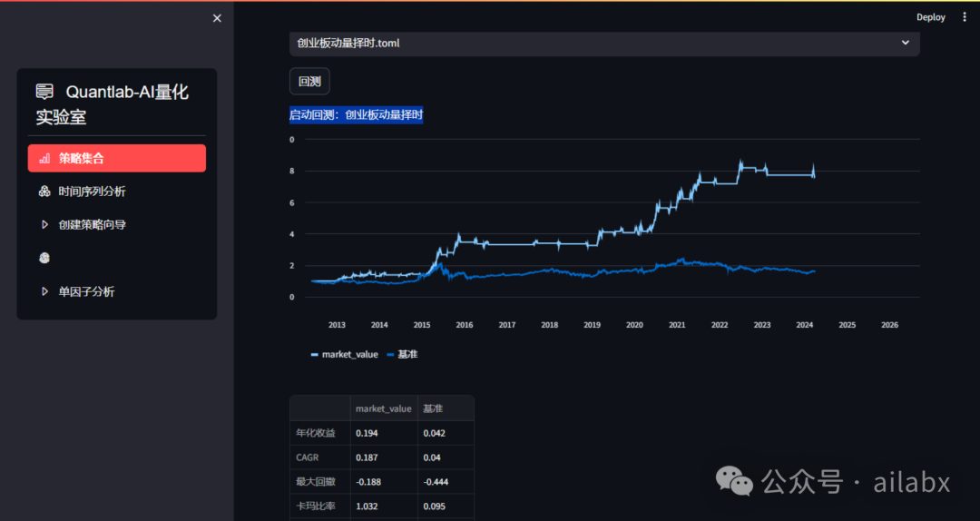Image resolution: width=980 pixels, height=521 pixels.
Task: Open the three-dot main menu
Action: pyautogui.click(x=965, y=17)
